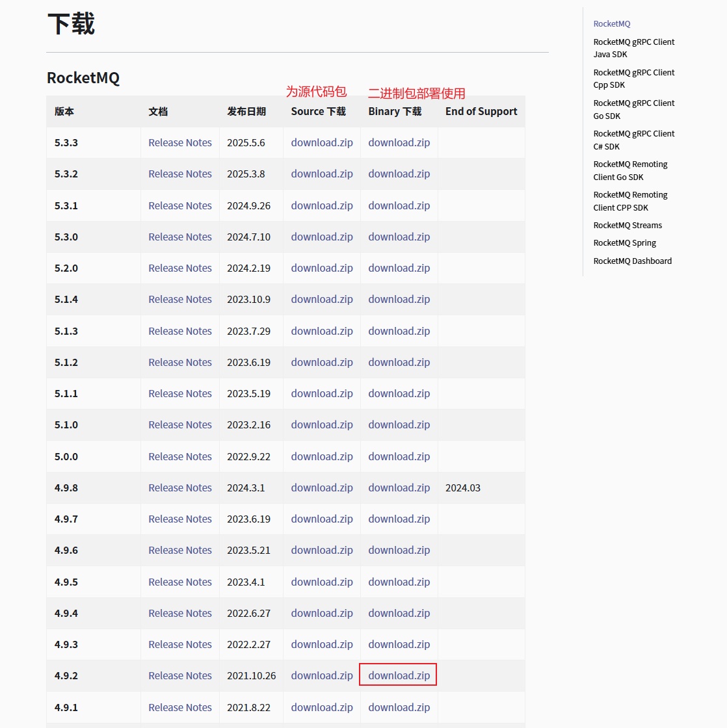Open Release Notes for version 4.9.7
The width and height of the screenshot is (727, 728).
click(x=179, y=519)
